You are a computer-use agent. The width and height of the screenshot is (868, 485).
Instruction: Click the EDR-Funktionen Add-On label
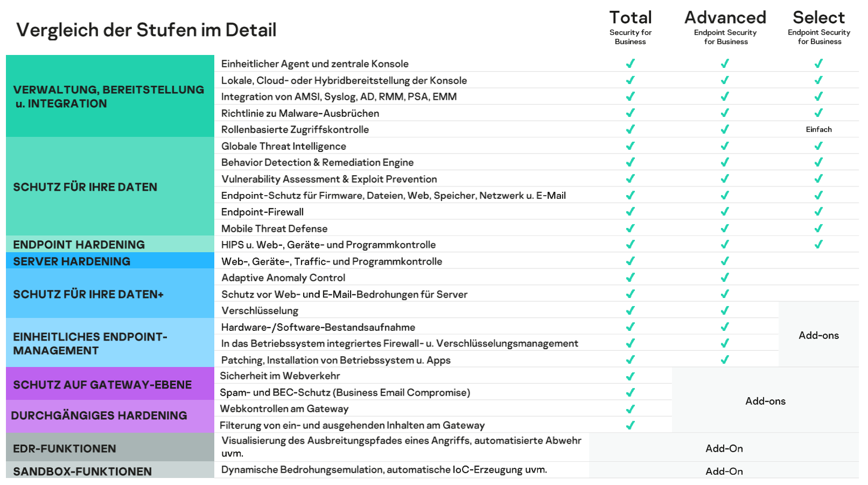click(724, 448)
